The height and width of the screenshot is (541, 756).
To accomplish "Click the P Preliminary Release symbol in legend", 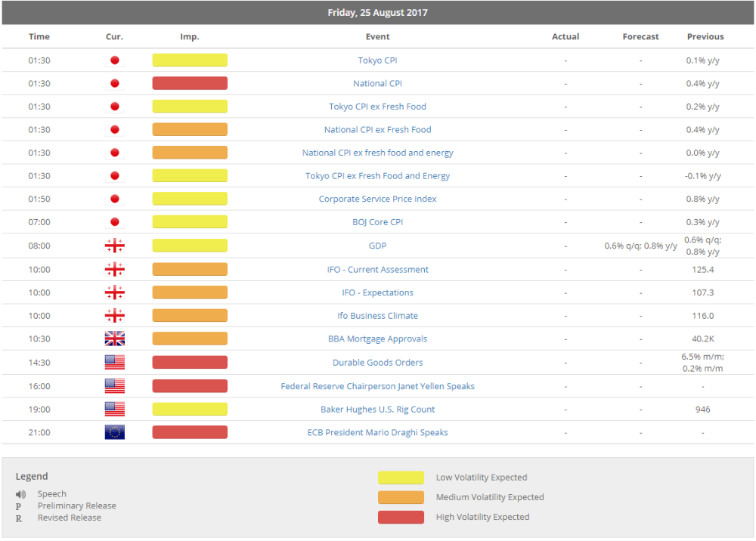I will [18, 505].
